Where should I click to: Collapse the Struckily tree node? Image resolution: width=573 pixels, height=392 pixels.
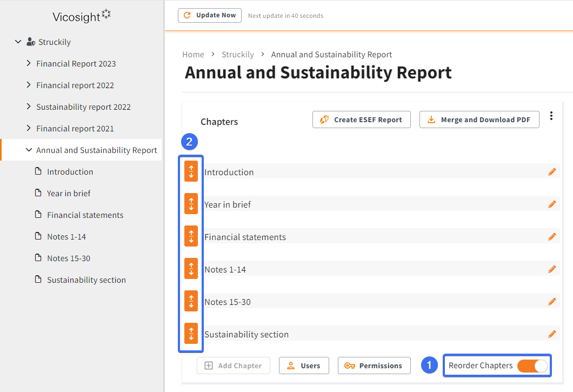click(x=18, y=42)
